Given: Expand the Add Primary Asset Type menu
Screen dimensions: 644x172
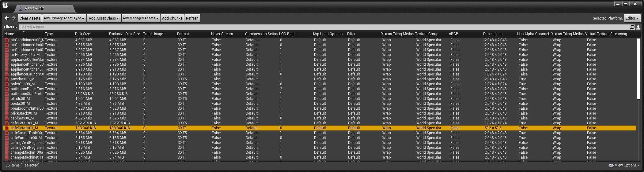Looking at the screenshot, I should [64, 18].
